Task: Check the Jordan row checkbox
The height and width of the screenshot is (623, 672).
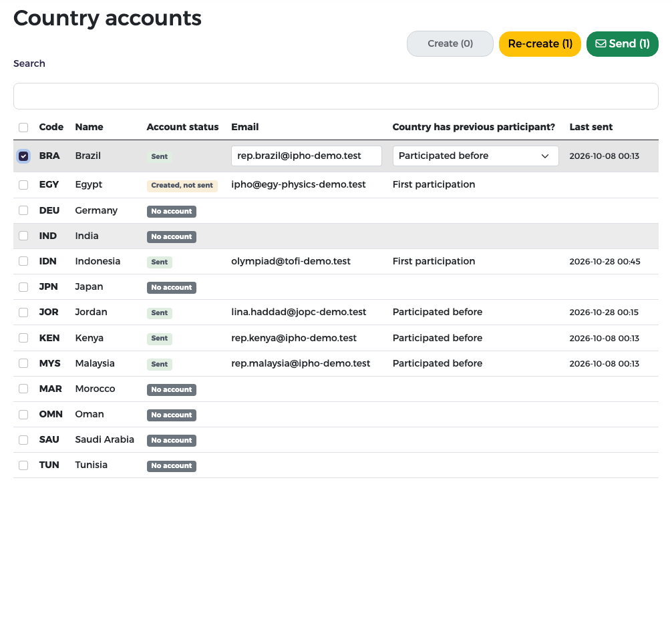Action: pyautogui.click(x=23, y=313)
